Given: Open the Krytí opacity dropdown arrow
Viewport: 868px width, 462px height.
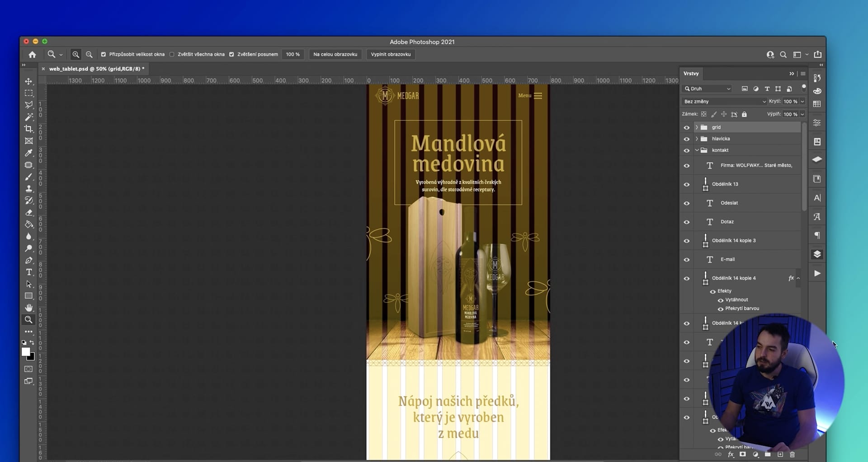Looking at the screenshot, I should pos(802,102).
